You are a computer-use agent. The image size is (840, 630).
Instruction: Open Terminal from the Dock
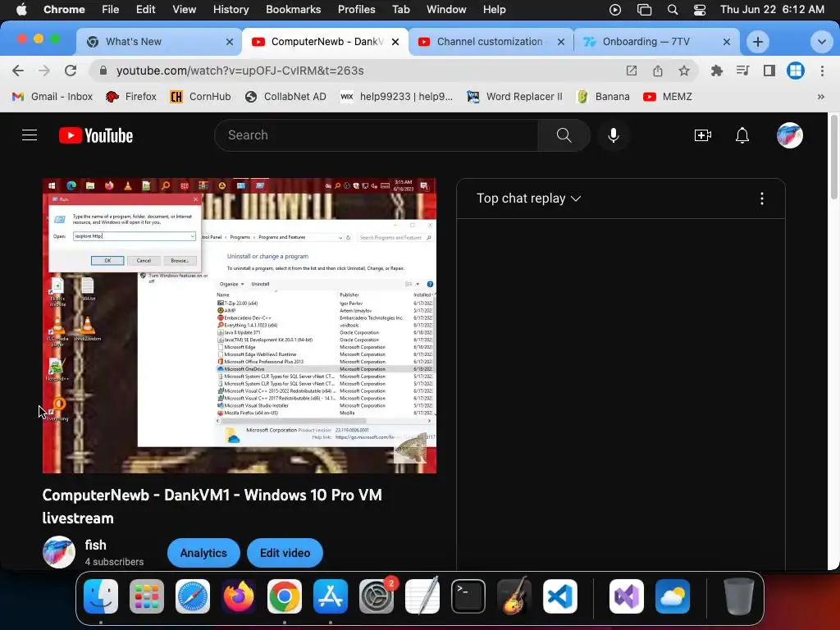pyautogui.click(x=468, y=596)
